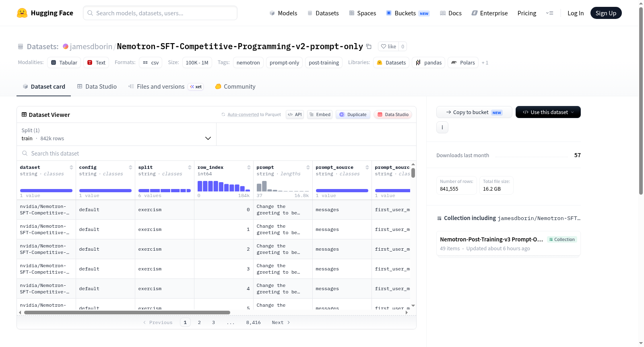Open the Data Studio viewer button

pos(393,114)
